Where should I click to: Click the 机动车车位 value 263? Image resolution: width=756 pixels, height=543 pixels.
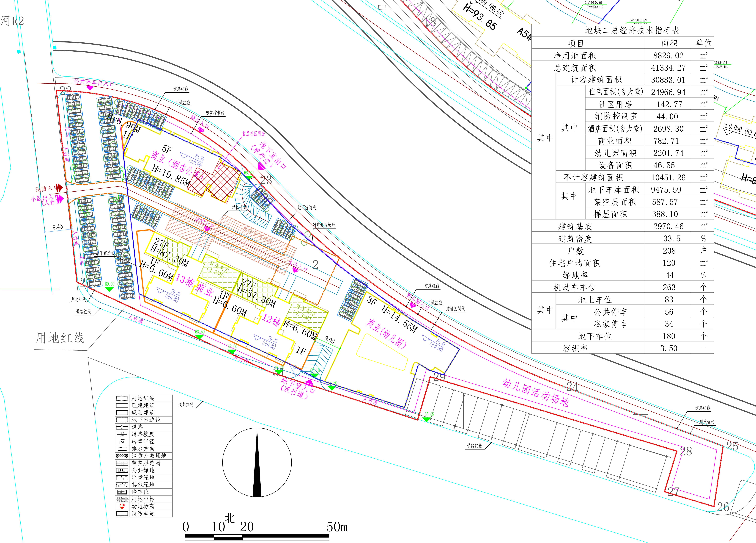tap(669, 288)
